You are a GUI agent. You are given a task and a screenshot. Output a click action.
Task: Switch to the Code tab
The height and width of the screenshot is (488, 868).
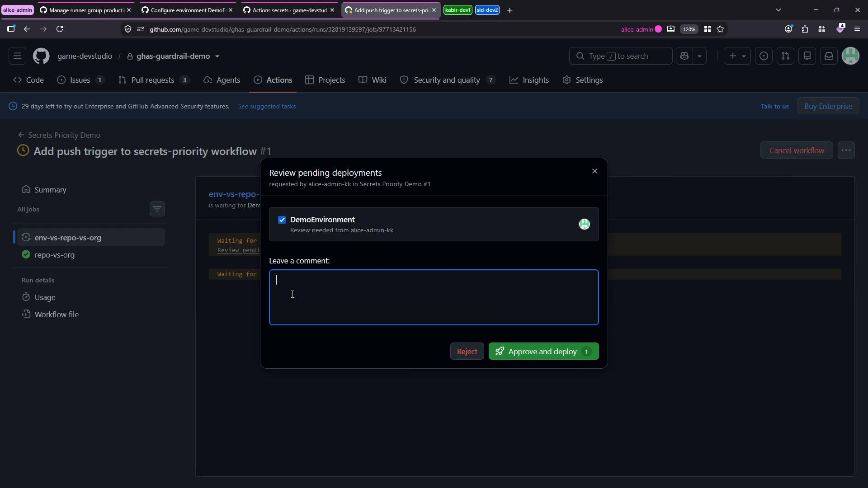(28, 80)
